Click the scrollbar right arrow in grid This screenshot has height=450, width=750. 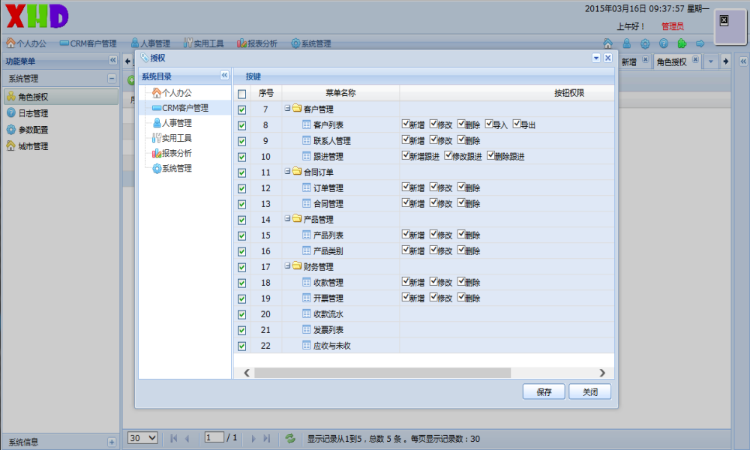click(x=602, y=373)
